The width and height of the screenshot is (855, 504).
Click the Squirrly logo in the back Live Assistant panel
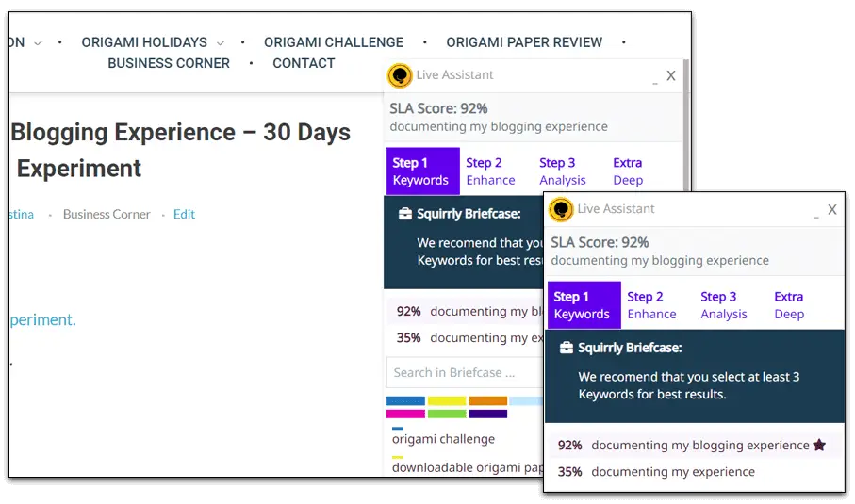pyautogui.click(x=399, y=75)
